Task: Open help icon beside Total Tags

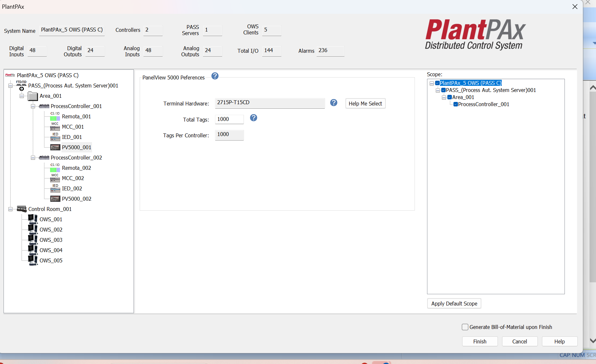Action: tap(254, 118)
